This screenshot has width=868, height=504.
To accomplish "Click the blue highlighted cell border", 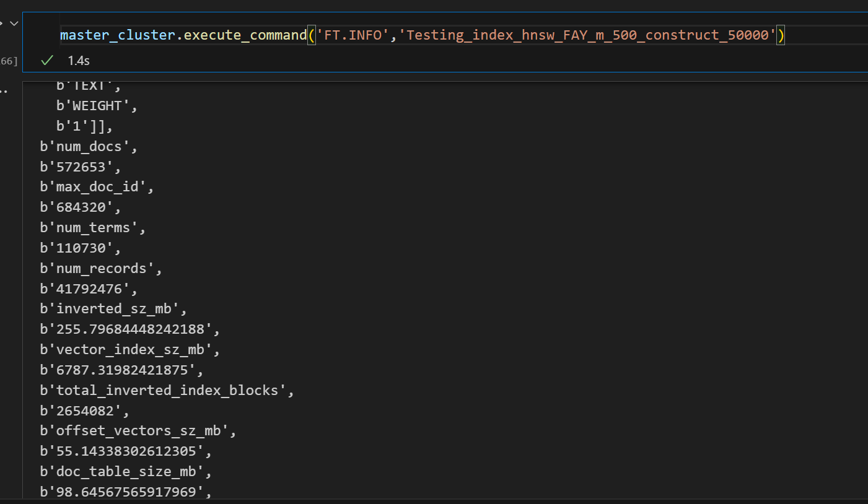I will pos(23,42).
